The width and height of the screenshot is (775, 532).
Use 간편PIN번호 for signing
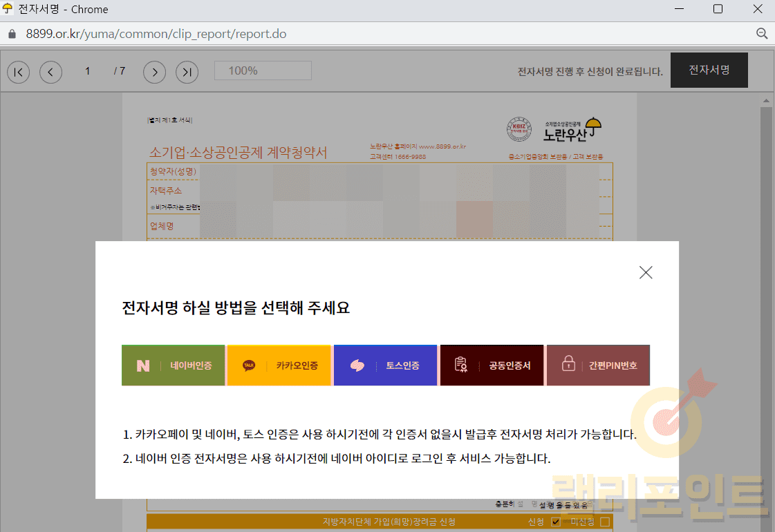coord(598,365)
